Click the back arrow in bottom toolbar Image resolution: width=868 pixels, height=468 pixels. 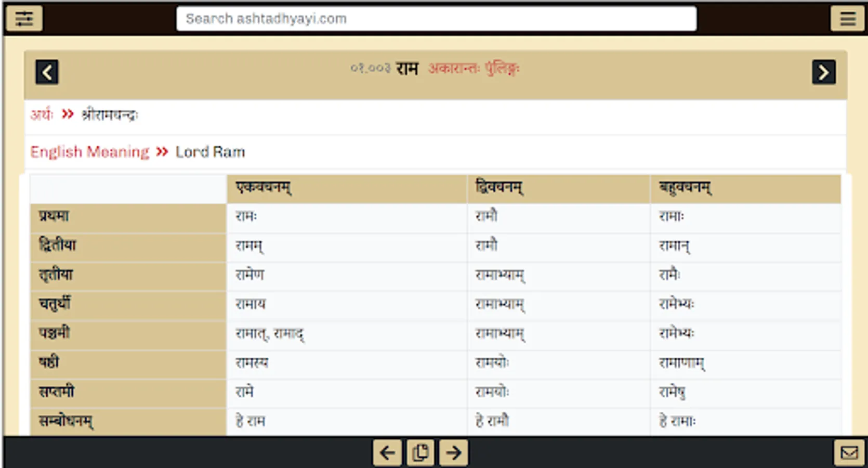(x=386, y=452)
